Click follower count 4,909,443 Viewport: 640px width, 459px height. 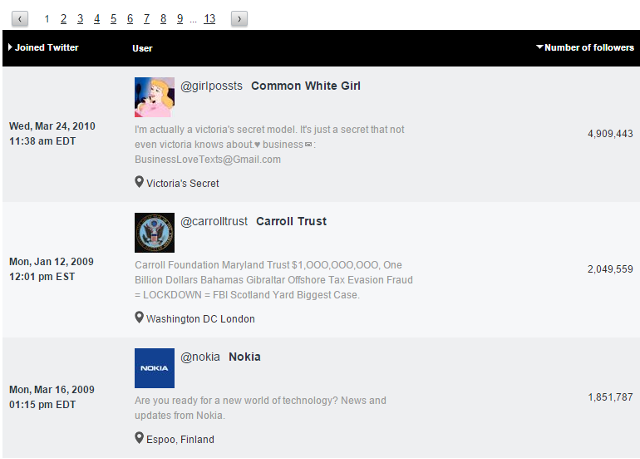click(x=610, y=134)
